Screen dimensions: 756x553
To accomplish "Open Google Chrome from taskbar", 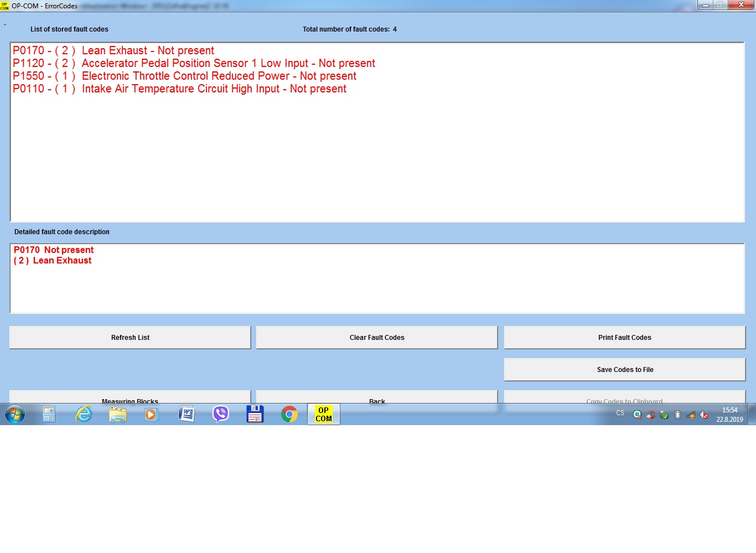I will tap(289, 414).
